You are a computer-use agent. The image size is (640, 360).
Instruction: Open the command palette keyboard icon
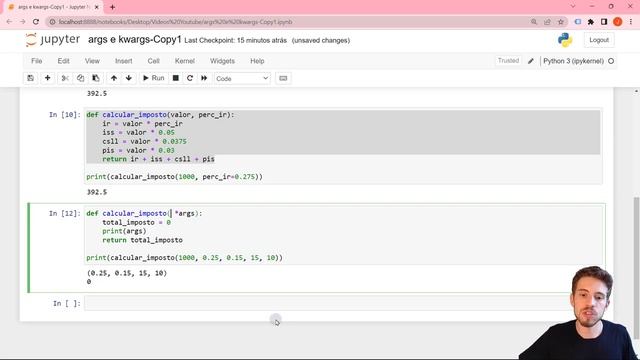coord(283,78)
